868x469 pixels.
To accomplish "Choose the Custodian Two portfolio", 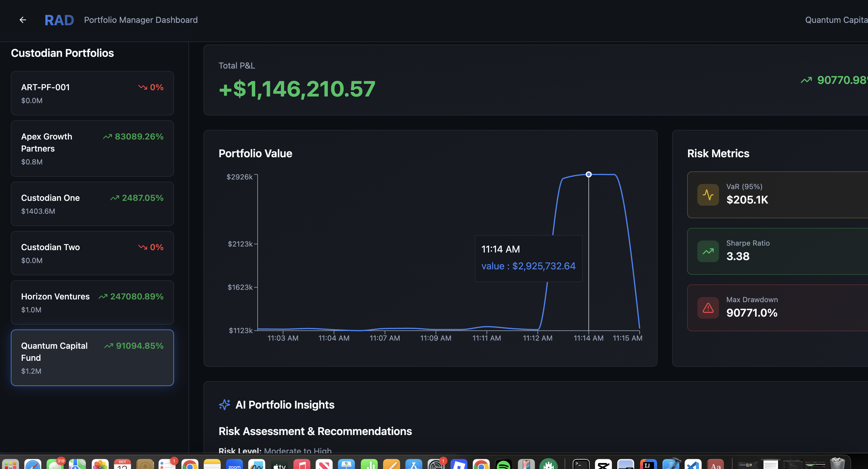I will click(92, 253).
